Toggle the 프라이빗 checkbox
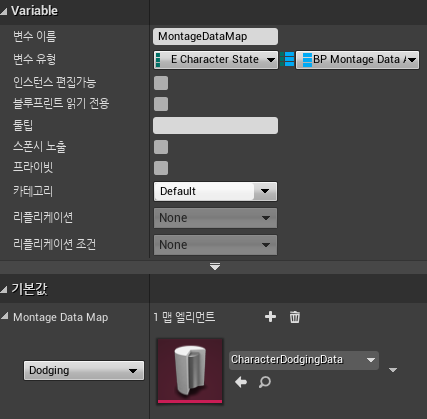The width and height of the screenshot is (427, 419). pos(161,168)
